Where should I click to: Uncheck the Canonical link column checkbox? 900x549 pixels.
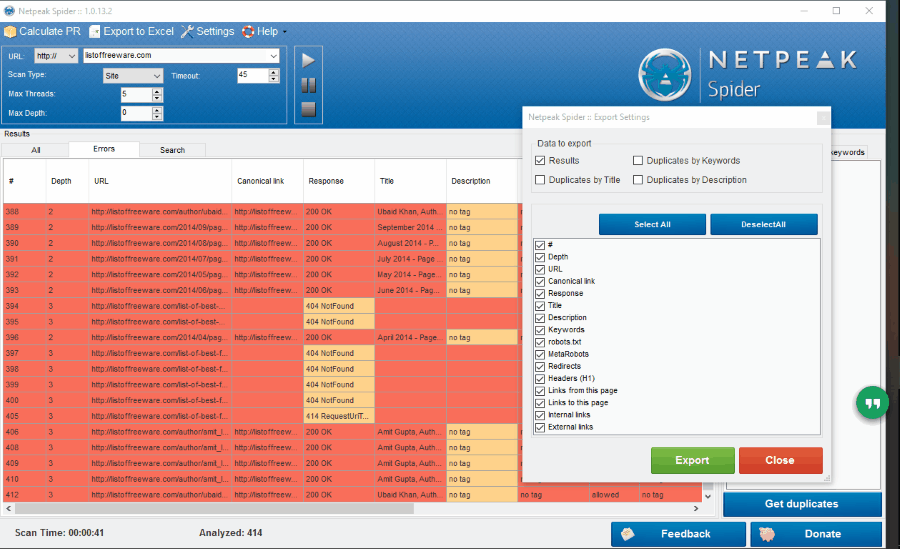point(540,281)
